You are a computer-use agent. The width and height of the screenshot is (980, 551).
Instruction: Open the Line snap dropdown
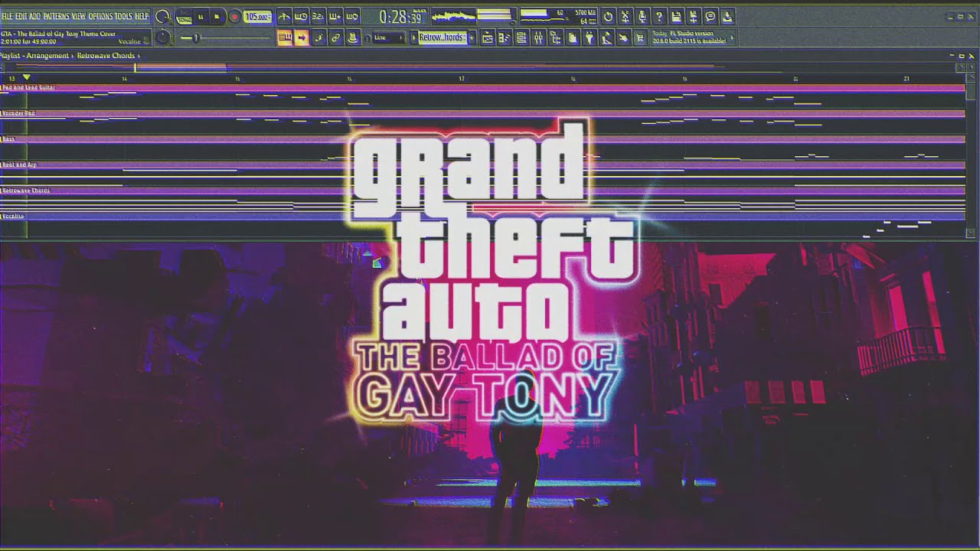click(388, 37)
